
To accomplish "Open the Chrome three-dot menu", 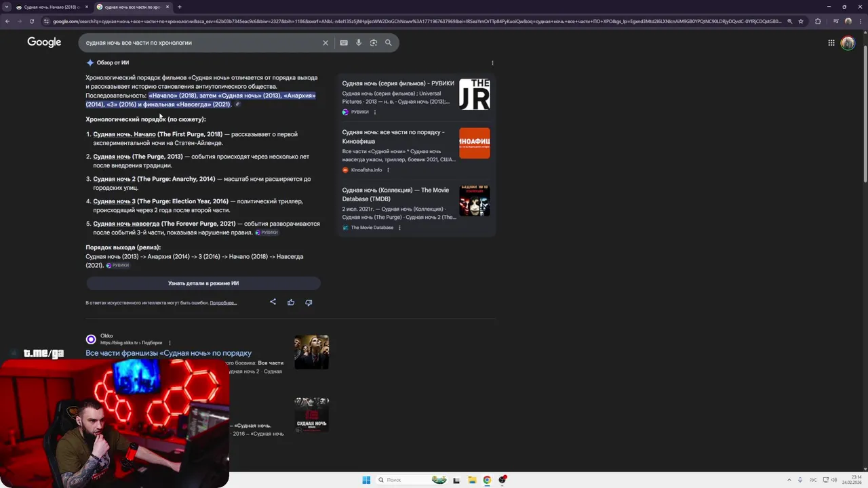I will coord(861,21).
